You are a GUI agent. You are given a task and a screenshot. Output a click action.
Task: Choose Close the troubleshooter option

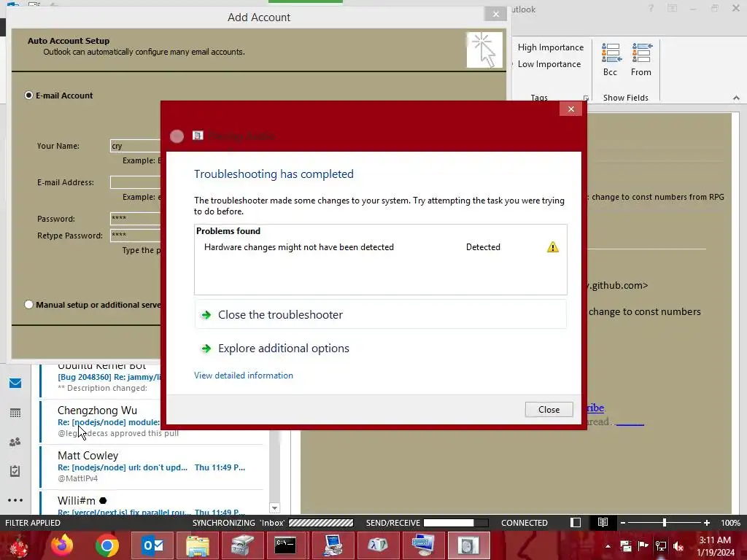coord(380,315)
